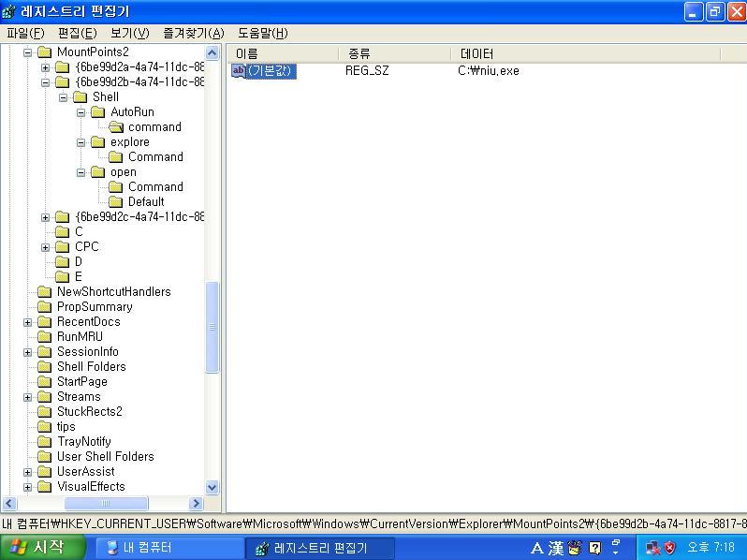Click the CPC folder icon
747x560 pixels.
(62, 247)
